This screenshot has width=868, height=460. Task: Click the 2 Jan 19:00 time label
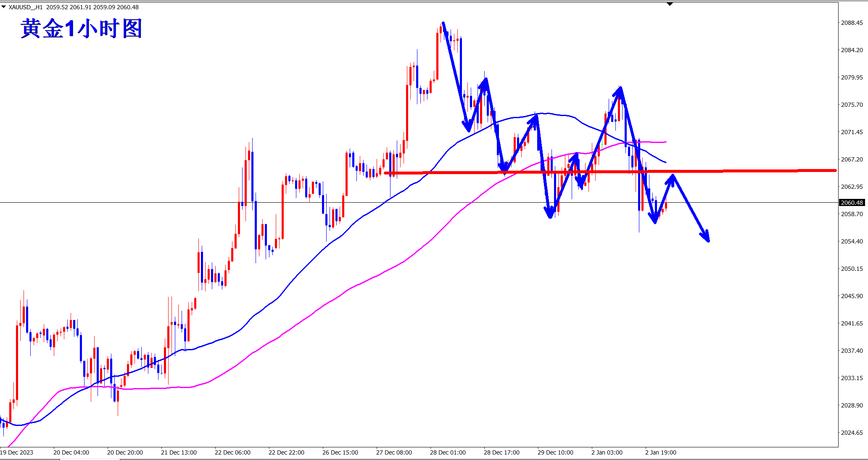coord(661,452)
